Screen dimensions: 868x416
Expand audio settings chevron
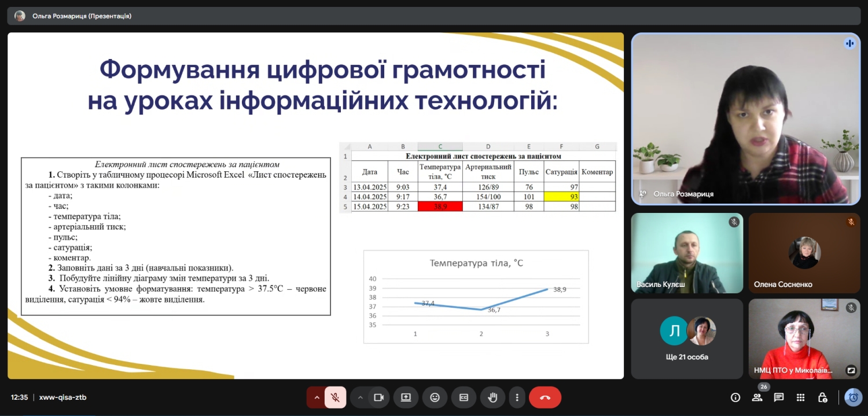(x=317, y=397)
